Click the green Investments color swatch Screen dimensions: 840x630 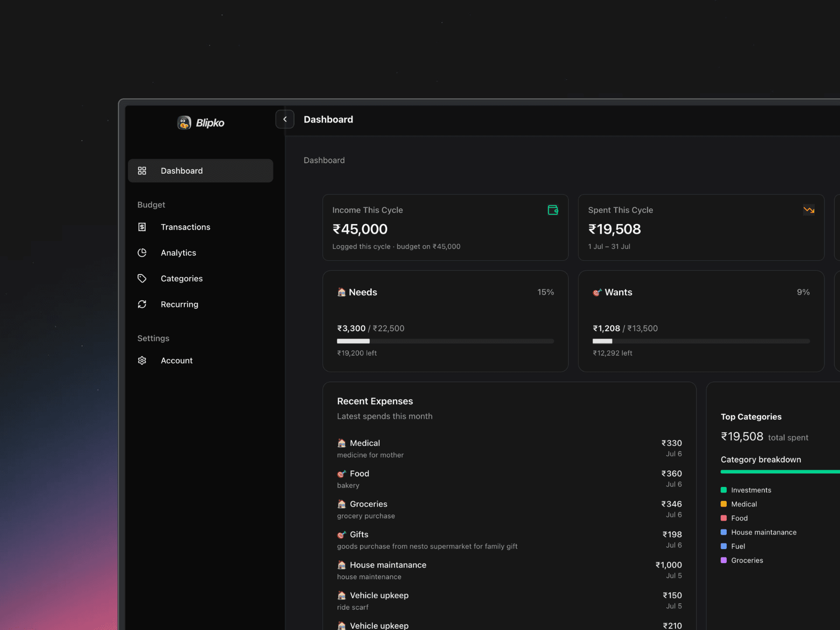point(724,490)
